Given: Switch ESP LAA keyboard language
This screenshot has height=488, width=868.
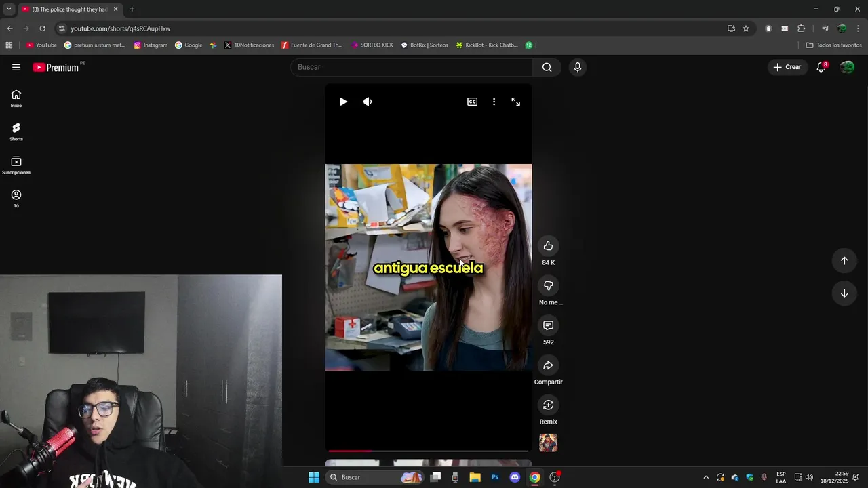Looking at the screenshot, I should coord(781,477).
